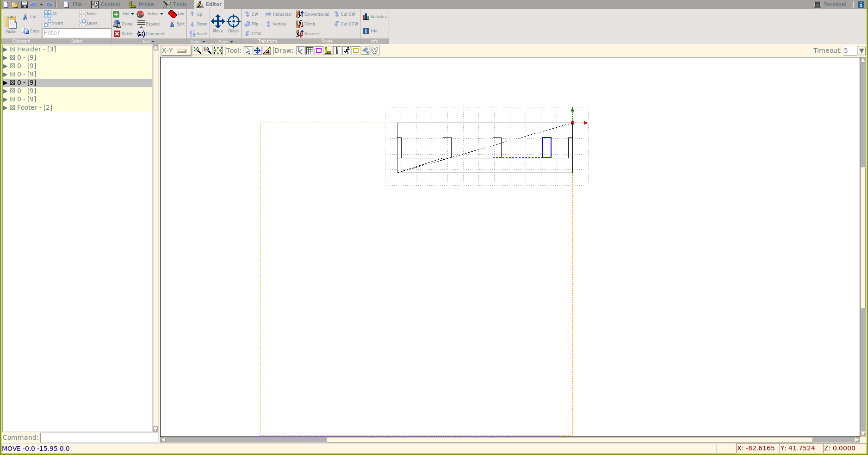Zoom in on the canvas
868x455 pixels.
(x=197, y=50)
